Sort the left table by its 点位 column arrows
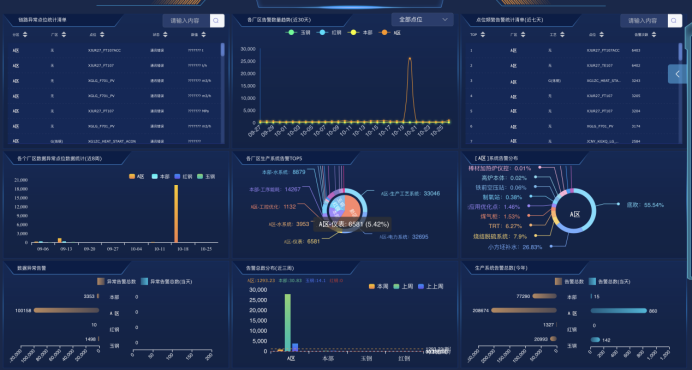692x370 pixels. click(102, 34)
